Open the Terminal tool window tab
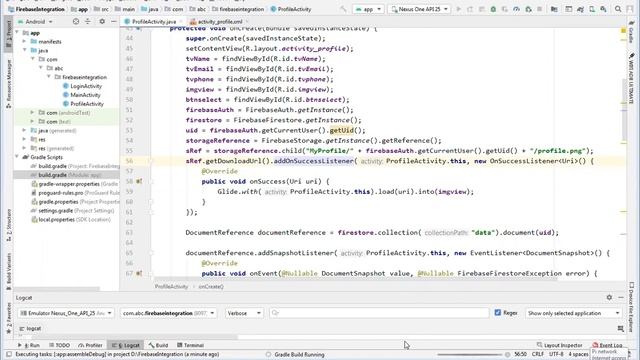The height and width of the screenshot is (360, 640). pyautogui.click(x=190, y=345)
